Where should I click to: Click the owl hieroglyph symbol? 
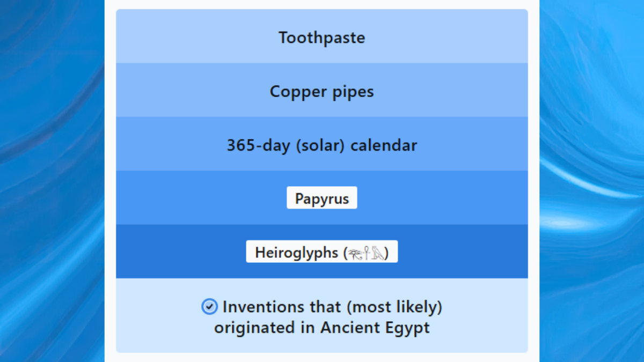click(x=378, y=253)
